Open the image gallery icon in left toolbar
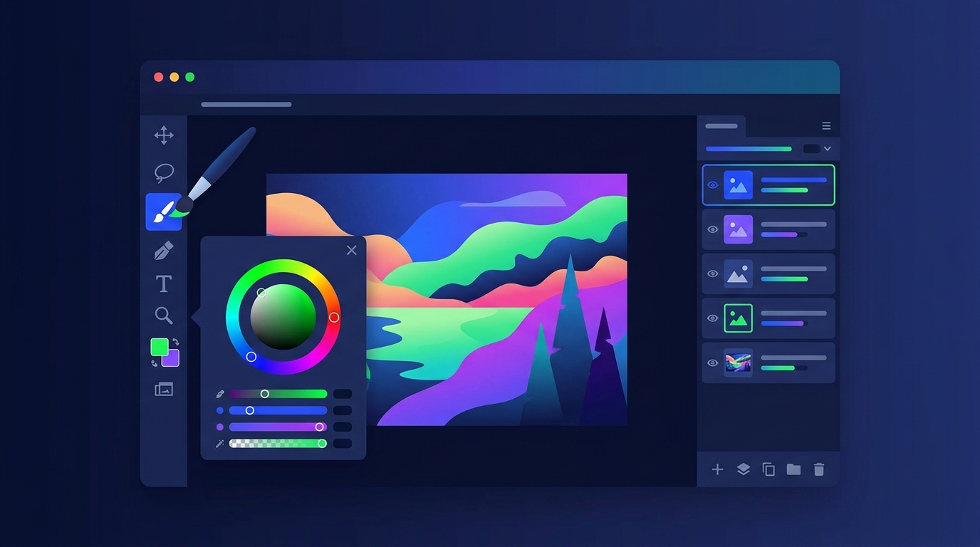Screen dimensions: 980x547 point(164,389)
